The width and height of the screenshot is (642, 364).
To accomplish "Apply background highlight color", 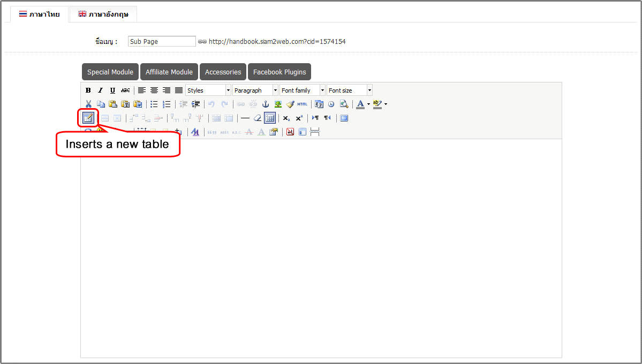I will [x=377, y=104].
